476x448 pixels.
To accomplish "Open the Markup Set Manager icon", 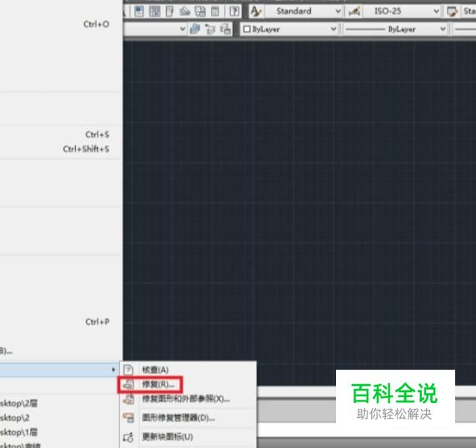I will 200,12.
